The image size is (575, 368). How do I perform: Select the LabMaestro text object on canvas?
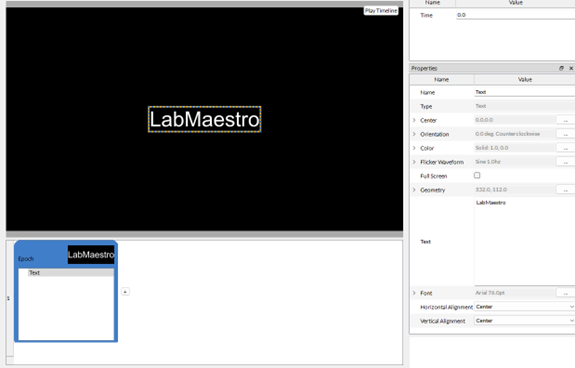tap(205, 119)
